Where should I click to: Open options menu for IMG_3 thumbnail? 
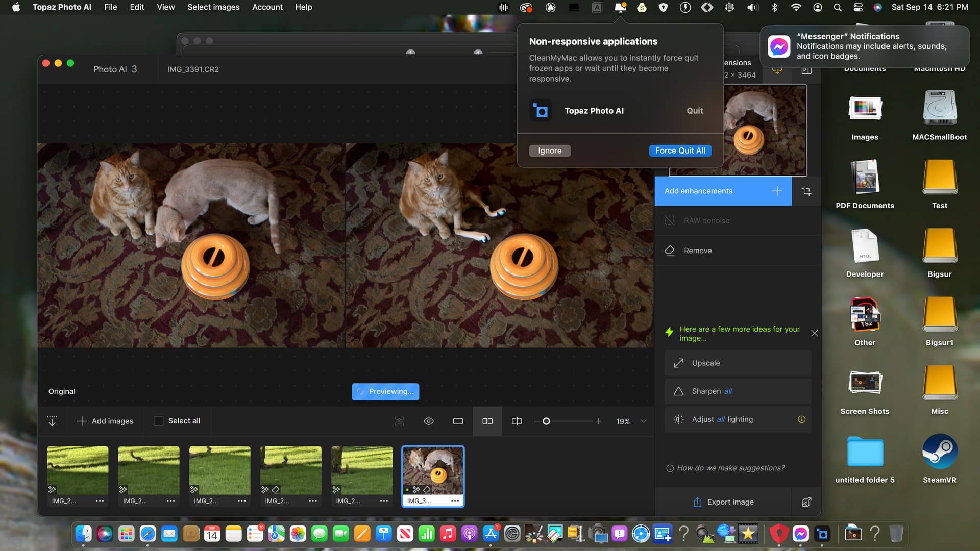point(455,501)
